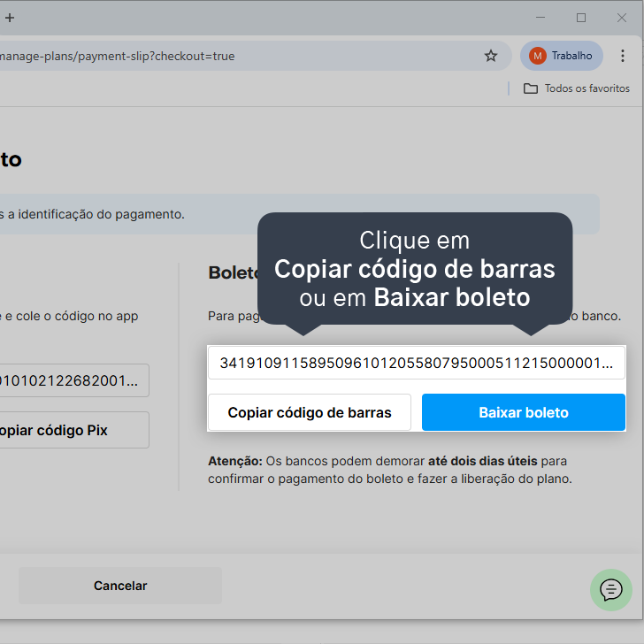Click the 'e cole o código no app' text
The image size is (644, 644).
pyautogui.click(x=72, y=317)
